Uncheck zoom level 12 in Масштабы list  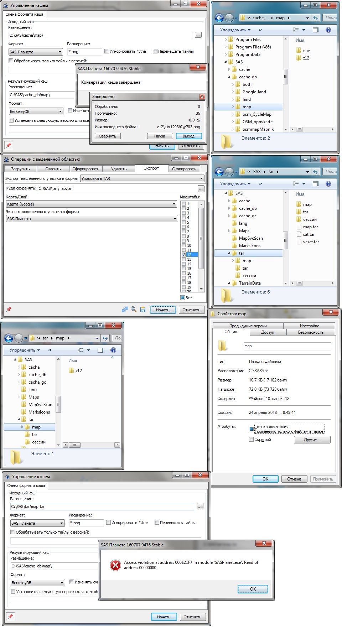pos(184,255)
